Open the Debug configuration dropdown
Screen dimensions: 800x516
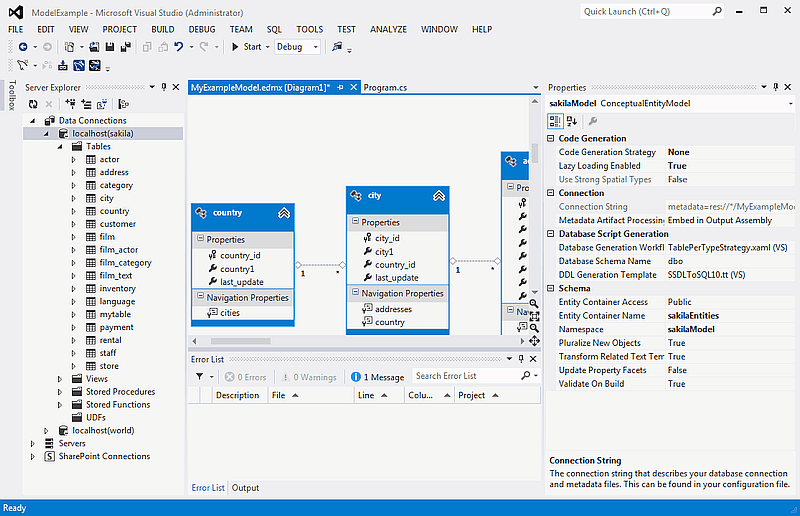pyautogui.click(x=297, y=47)
